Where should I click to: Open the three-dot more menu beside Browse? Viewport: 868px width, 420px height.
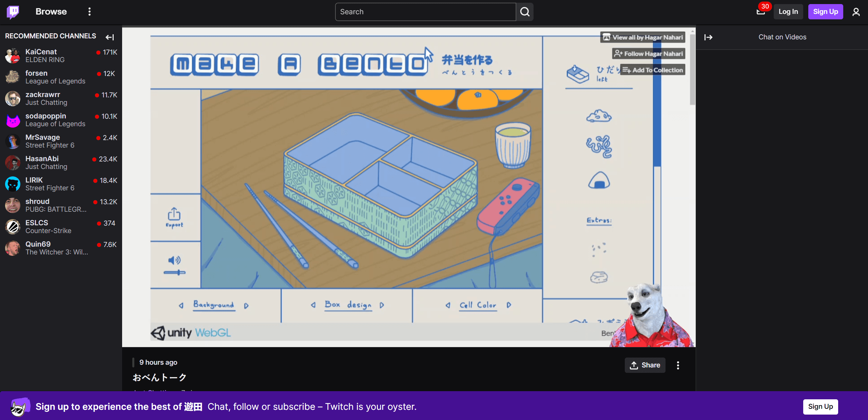pos(90,12)
